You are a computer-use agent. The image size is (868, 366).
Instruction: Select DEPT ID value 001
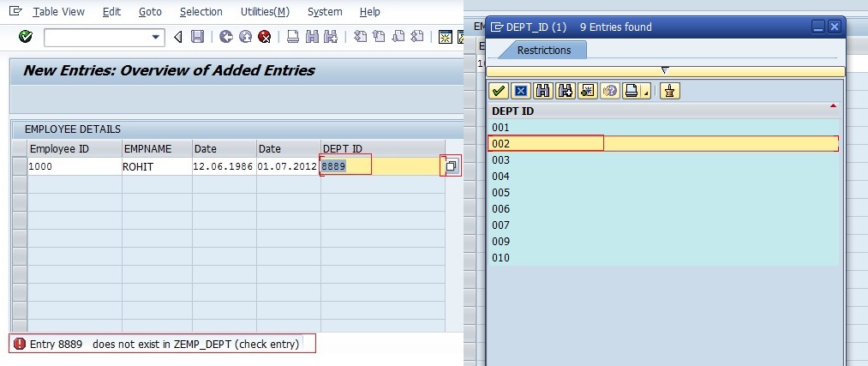(664, 128)
